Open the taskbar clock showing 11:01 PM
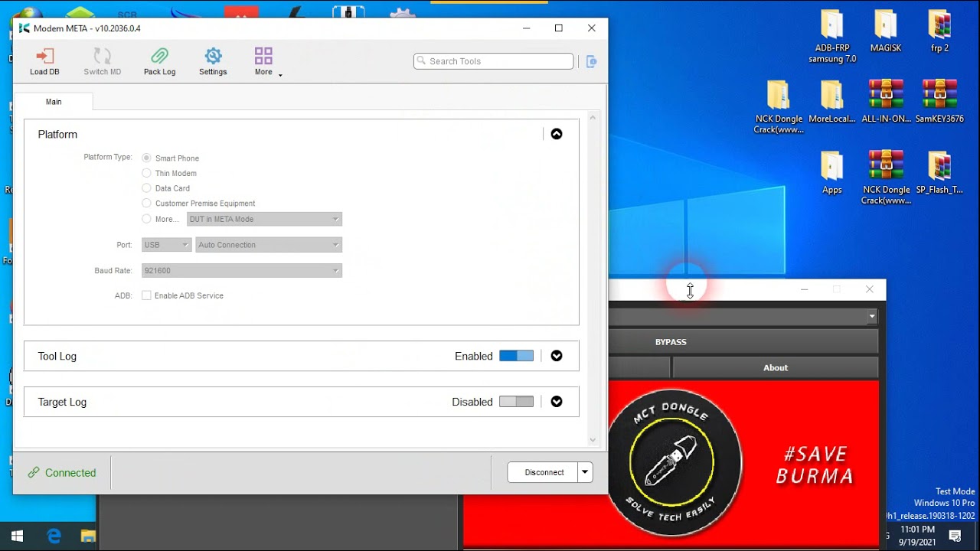 pos(917,536)
